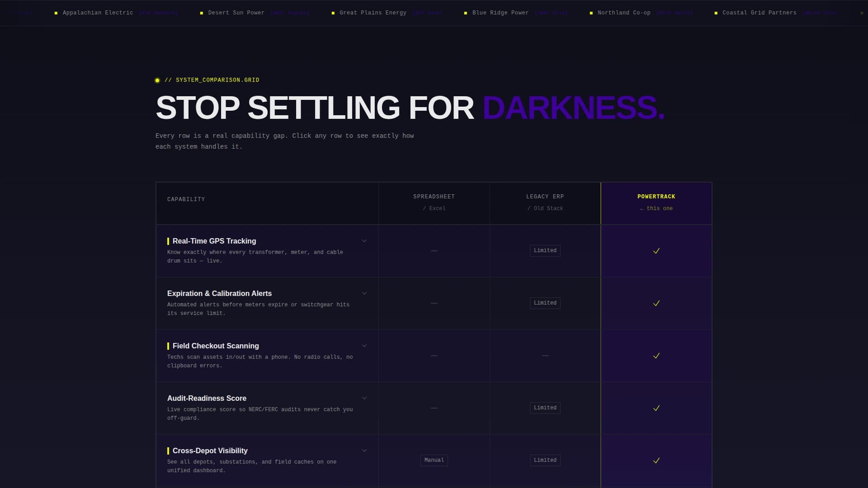Expand the Cross-Depot Visibility row chevron
The height and width of the screenshot is (488, 868).
(x=364, y=450)
